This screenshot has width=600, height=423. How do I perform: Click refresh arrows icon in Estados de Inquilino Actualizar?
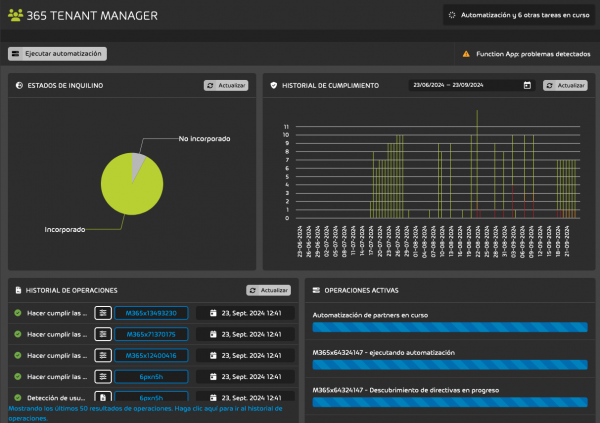pyautogui.click(x=210, y=85)
